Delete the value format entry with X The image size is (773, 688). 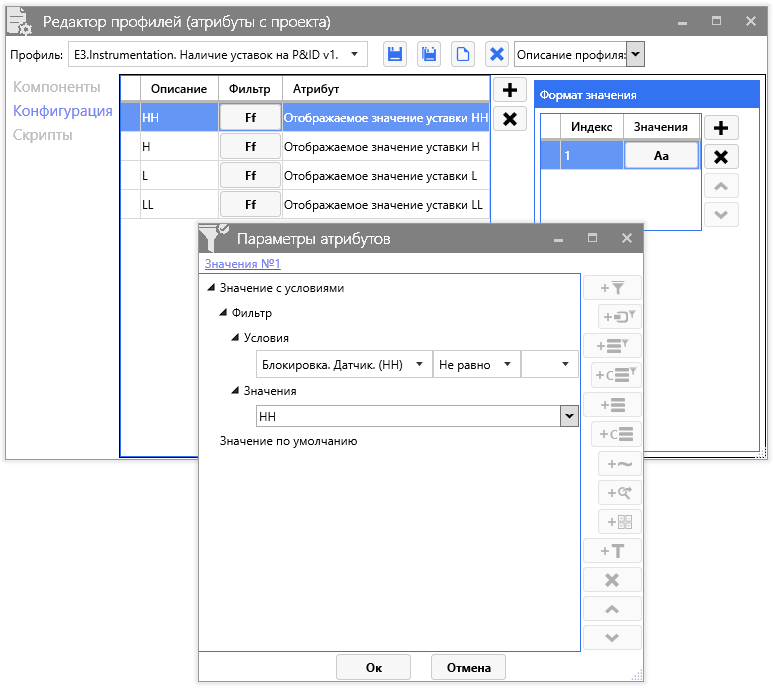[721, 156]
